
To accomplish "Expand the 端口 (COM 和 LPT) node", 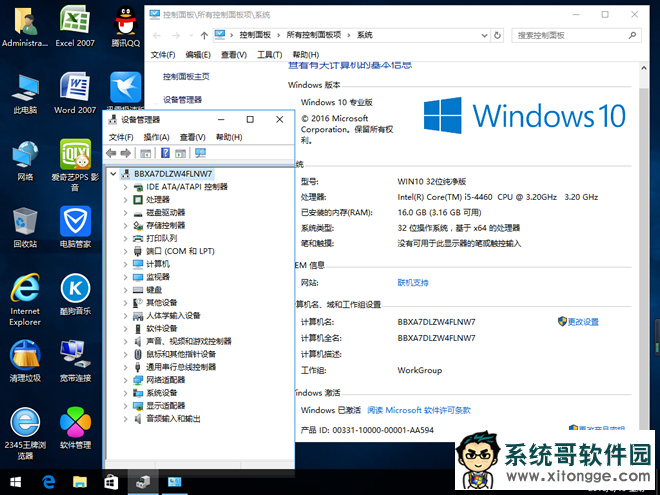I will click(125, 251).
